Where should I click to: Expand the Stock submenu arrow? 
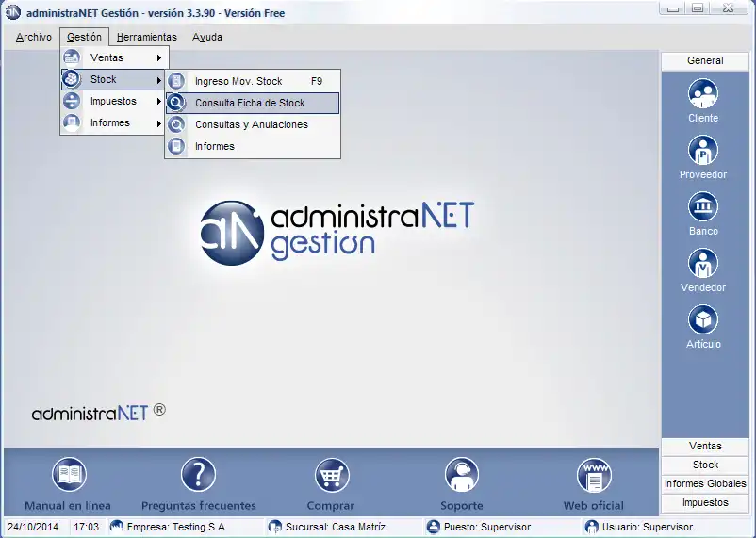coord(158,79)
